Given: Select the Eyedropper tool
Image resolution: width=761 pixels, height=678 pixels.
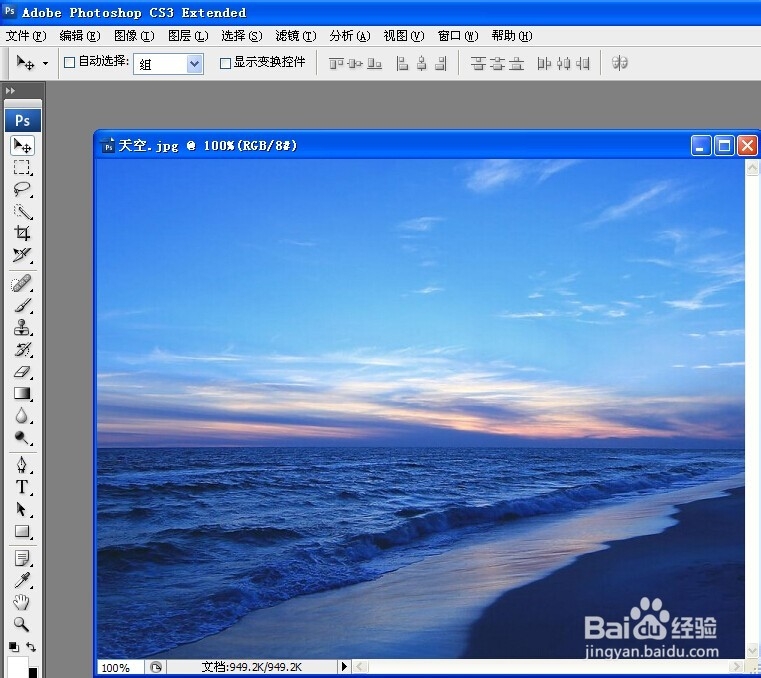Looking at the screenshot, I should 22,580.
